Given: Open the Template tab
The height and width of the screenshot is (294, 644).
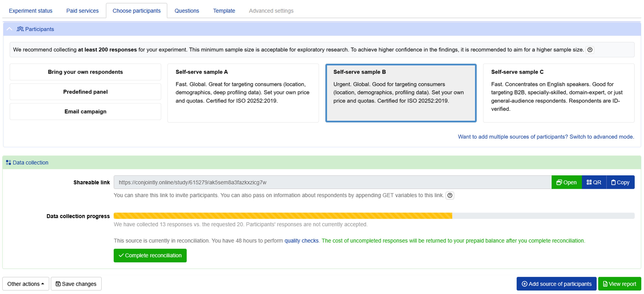Looking at the screenshot, I should point(224,11).
